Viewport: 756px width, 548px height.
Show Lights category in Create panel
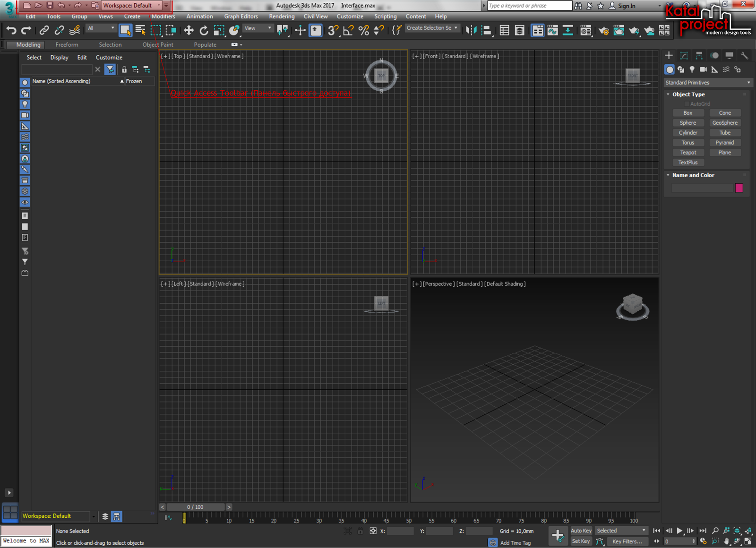coord(692,69)
